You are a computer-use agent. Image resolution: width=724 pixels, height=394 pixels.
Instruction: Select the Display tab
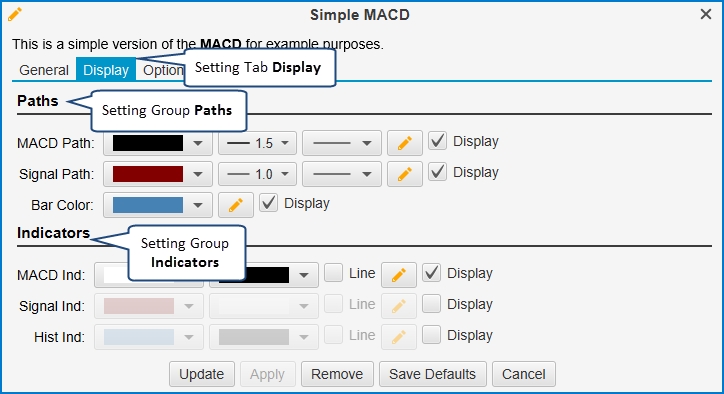pyautogui.click(x=106, y=70)
